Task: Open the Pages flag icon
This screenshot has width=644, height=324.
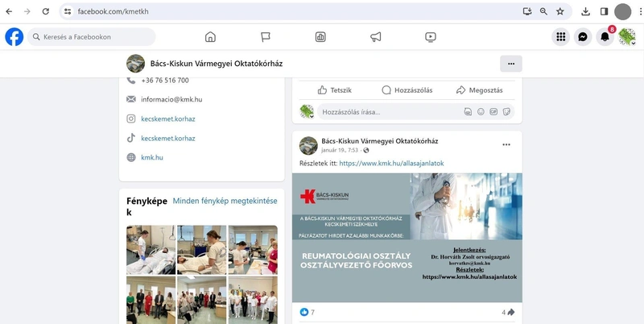Action: click(x=266, y=37)
